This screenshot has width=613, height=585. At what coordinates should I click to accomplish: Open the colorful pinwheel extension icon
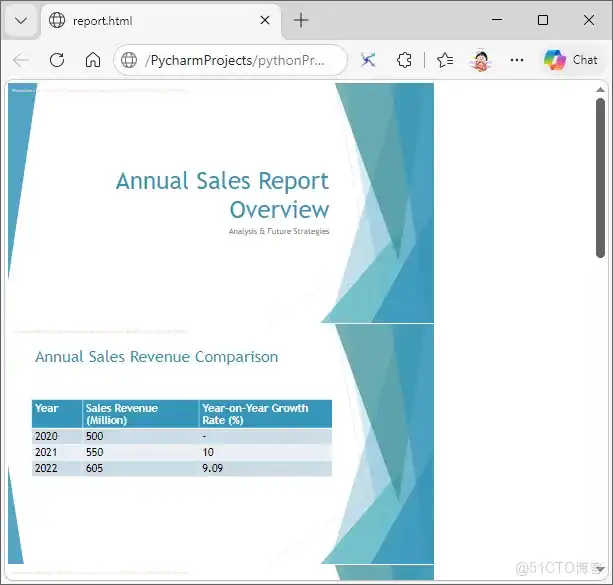368,60
